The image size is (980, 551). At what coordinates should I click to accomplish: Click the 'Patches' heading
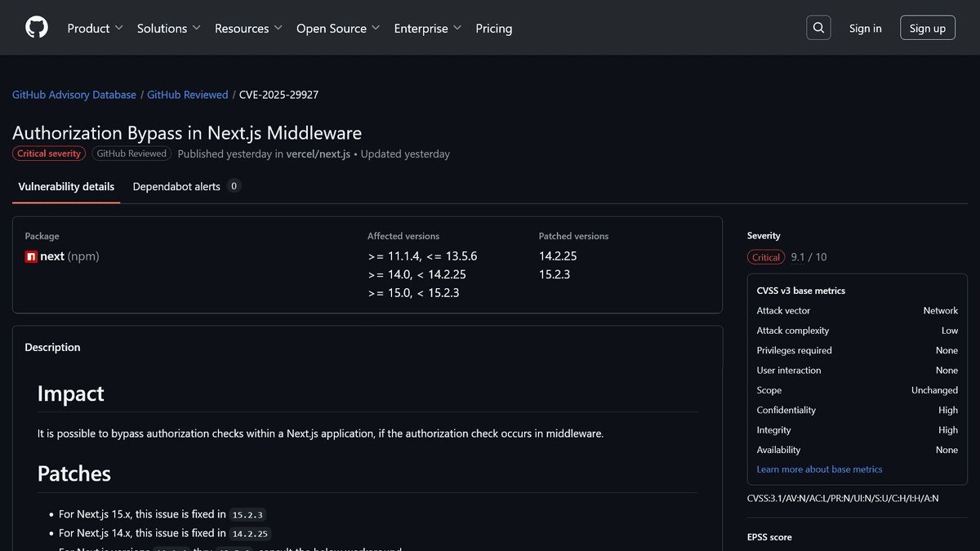(x=74, y=473)
